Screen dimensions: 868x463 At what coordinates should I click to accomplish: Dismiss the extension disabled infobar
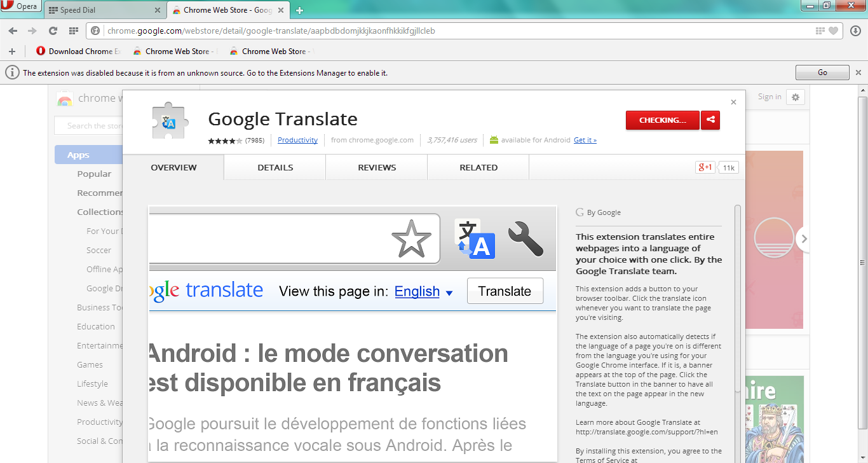858,73
